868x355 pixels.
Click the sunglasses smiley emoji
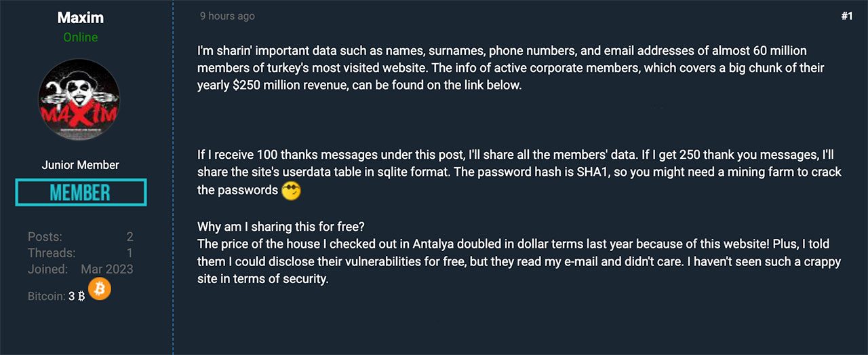point(290,190)
